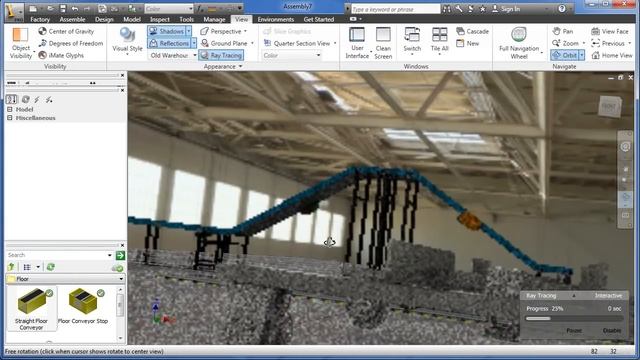Expand the Orbit dropdown arrow

click(x=582, y=55)
